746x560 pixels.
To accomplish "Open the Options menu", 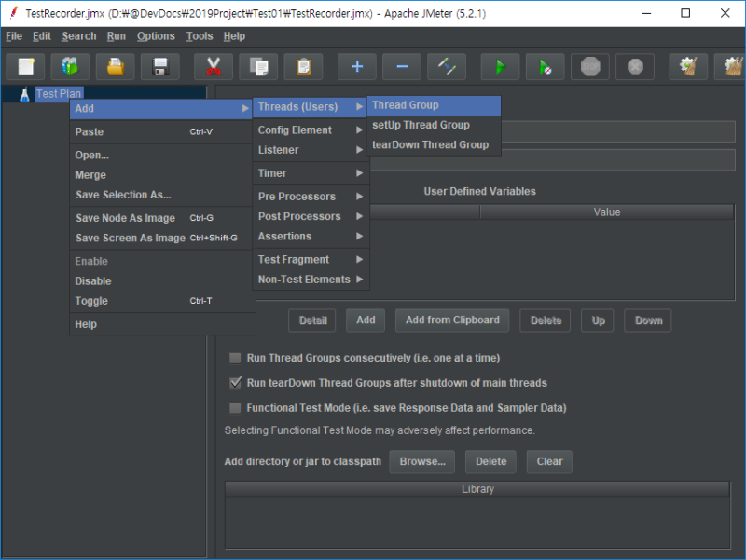I will coord(156,36).
